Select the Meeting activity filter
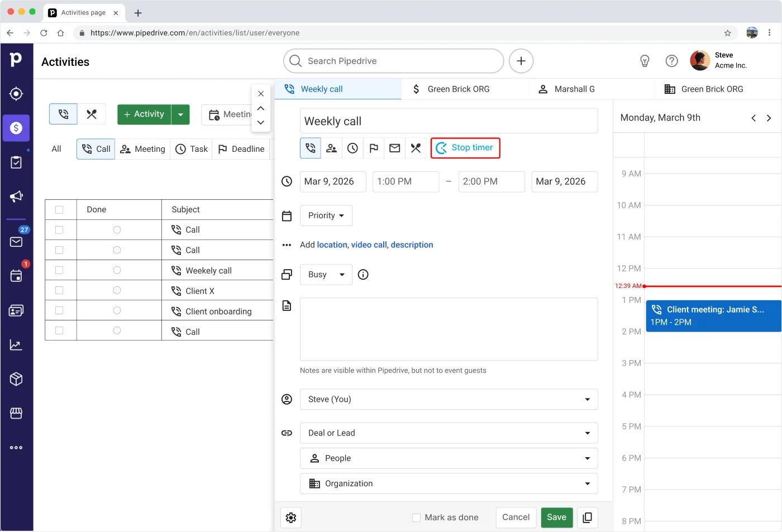The image size is (782, 532). tap(142, 148)
